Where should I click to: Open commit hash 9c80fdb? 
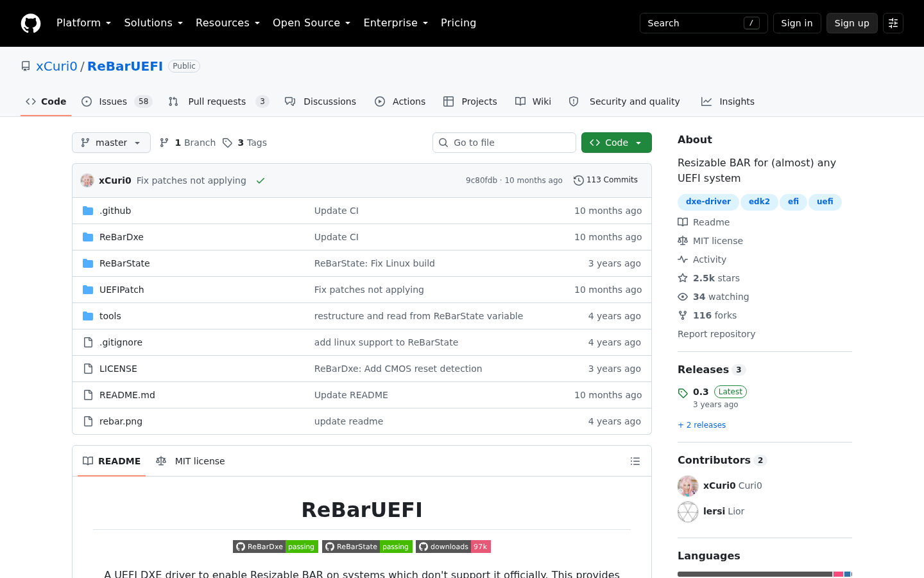(x=481, y=180)
